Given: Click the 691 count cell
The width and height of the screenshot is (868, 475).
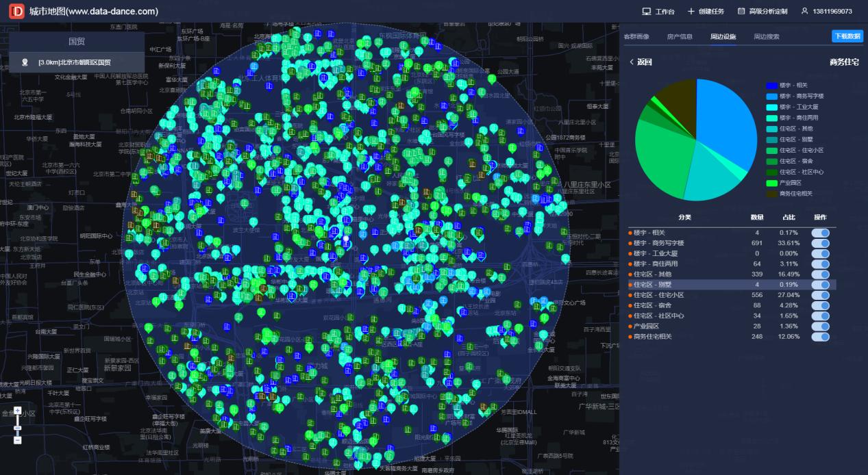Looking at the screenshot, I should (757, 243).
